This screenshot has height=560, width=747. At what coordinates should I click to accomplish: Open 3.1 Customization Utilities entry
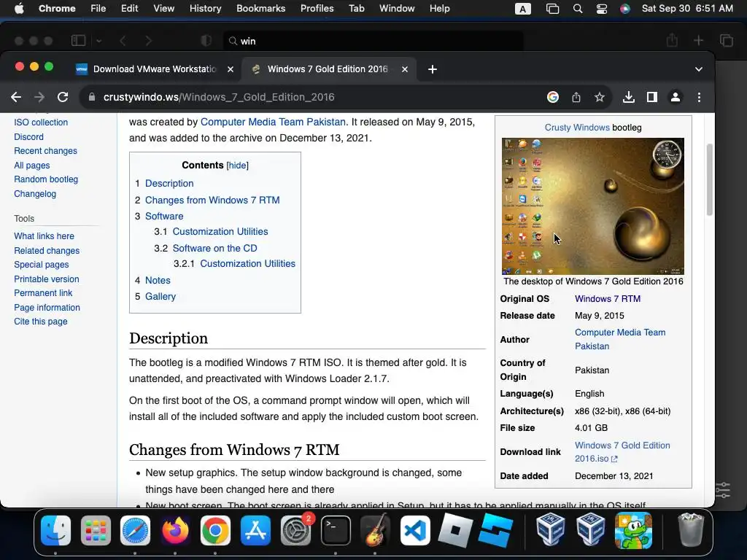[x=220, y=231]
